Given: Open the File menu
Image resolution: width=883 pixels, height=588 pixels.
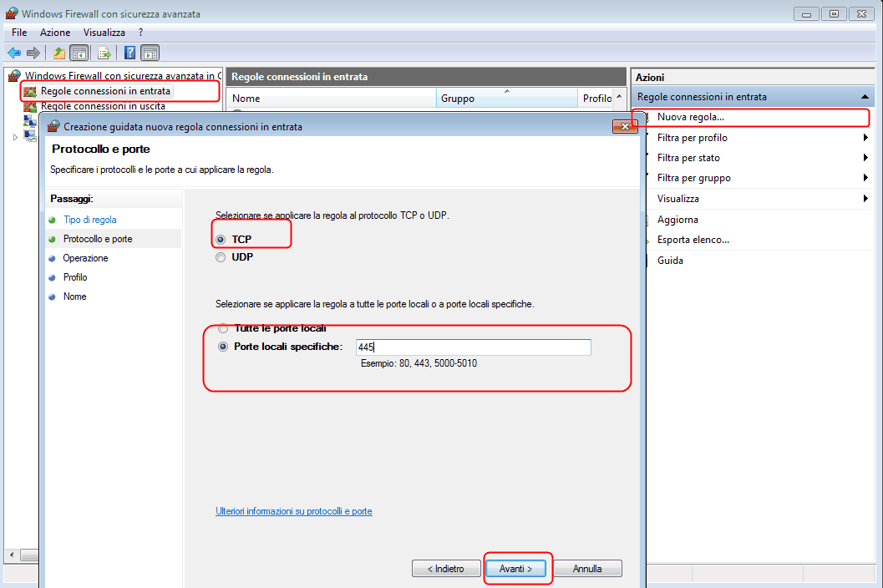Looking at the screenshot, I should tap(19, 32).
